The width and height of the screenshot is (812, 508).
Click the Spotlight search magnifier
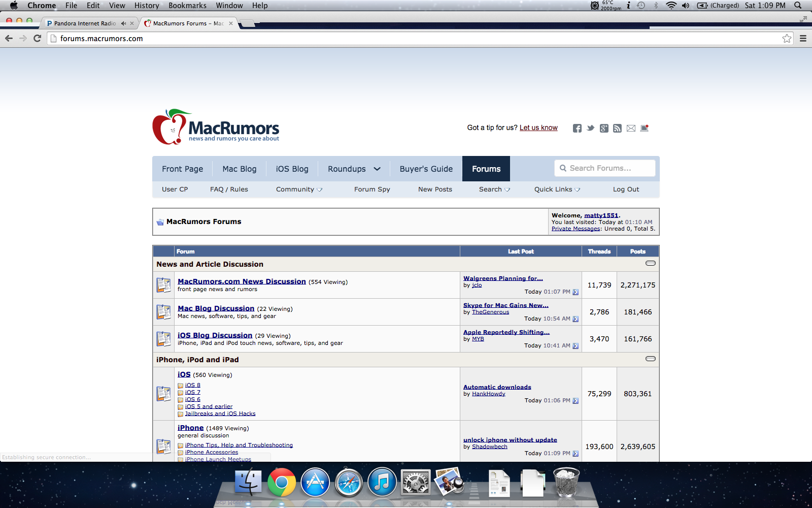798,6
